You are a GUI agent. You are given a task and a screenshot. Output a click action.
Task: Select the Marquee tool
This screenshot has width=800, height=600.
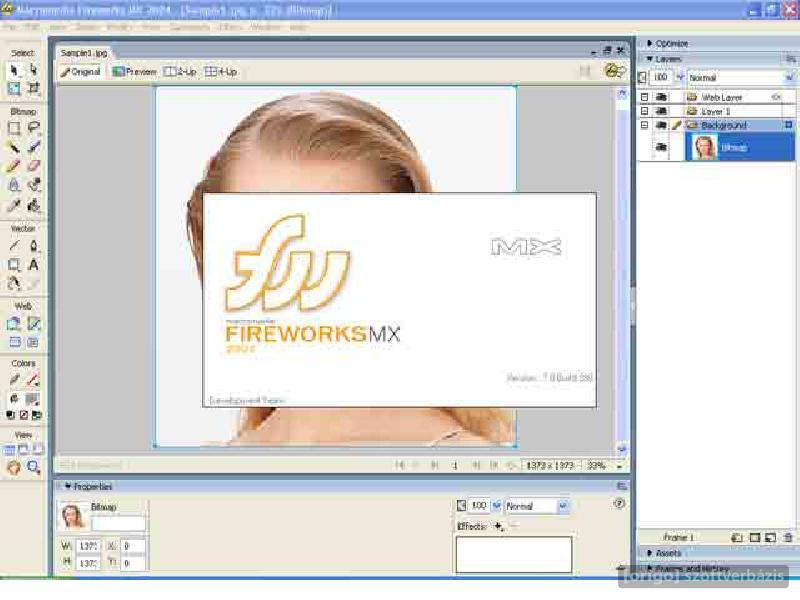point(14,128)
